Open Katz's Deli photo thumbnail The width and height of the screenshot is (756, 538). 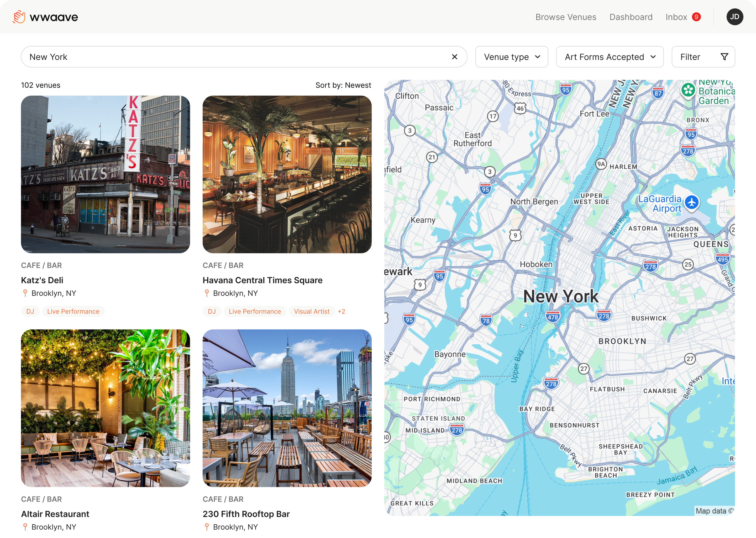[105, 174]
